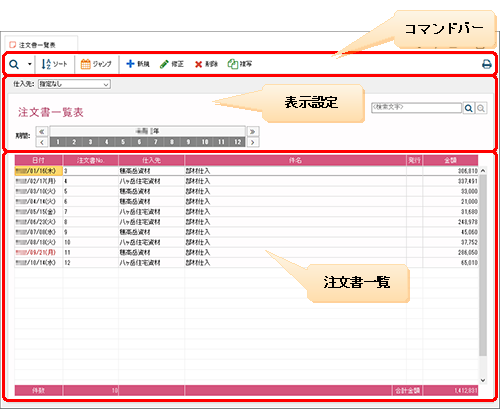Click the 金額 column header
This screenshot has width=500, height=409.
pos(450,160)
